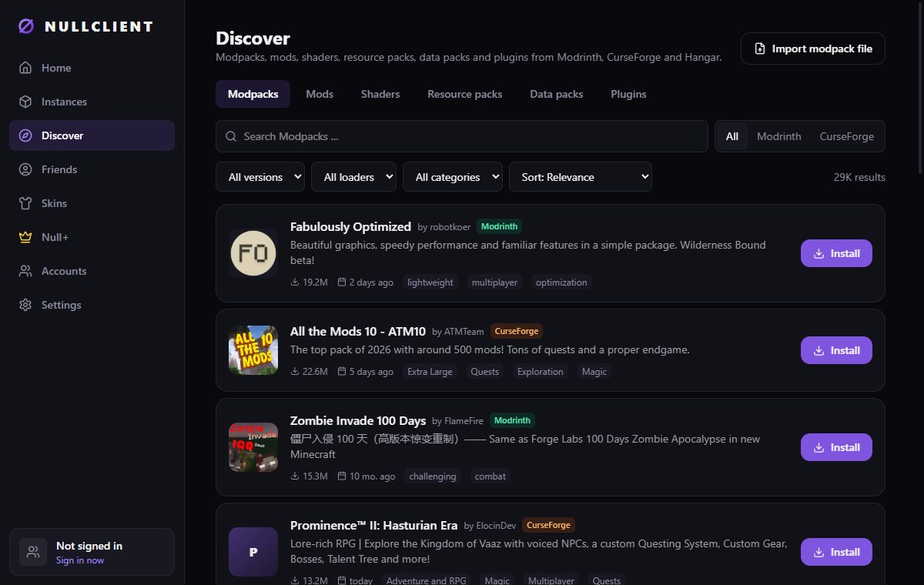This screenshot has height=585, width=924.
Task: Click the challenging tag
Action: tap(433, 476)
